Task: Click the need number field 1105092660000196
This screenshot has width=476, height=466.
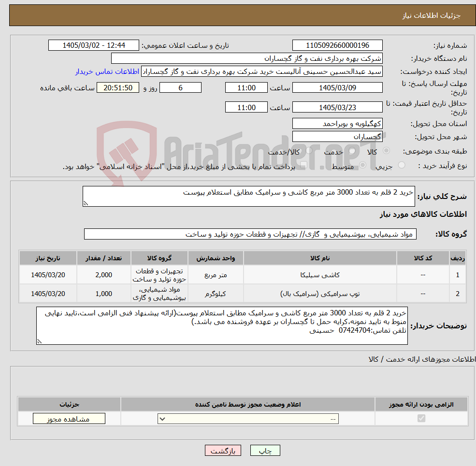Action: click(337, 45)
